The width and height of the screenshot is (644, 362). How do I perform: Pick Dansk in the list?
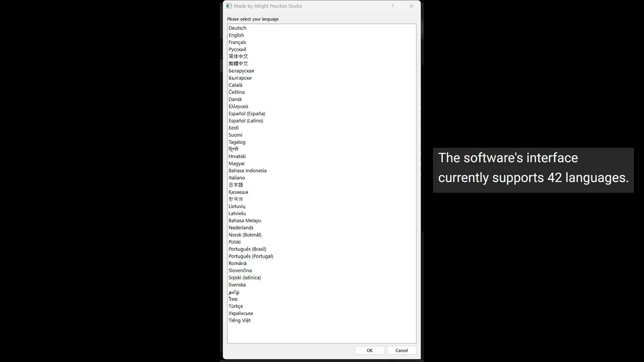point(235,99)
